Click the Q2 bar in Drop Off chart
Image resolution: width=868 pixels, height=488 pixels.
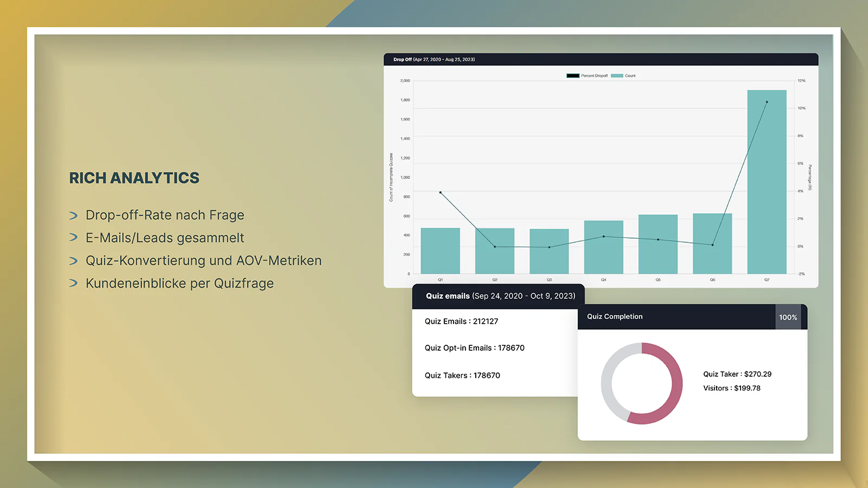tap(495, 251)
